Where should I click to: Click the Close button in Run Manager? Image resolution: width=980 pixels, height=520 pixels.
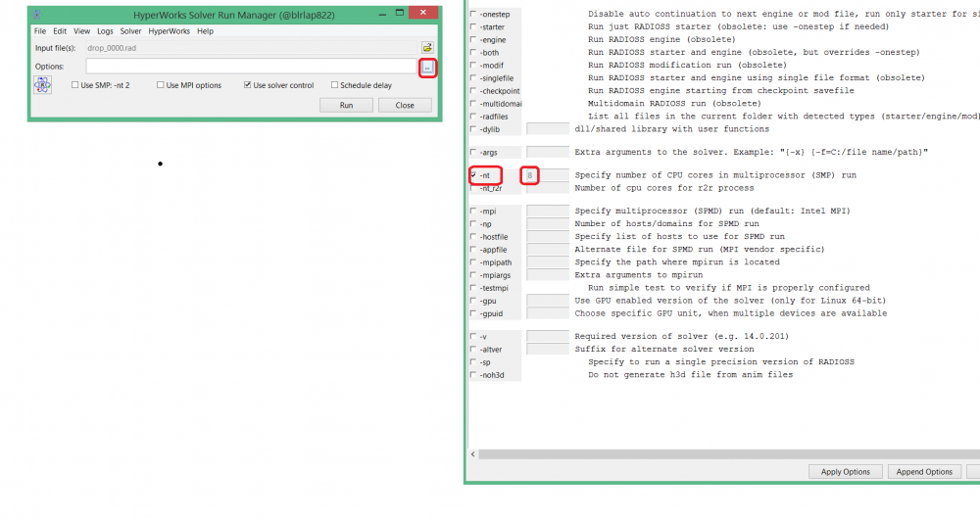405,105
